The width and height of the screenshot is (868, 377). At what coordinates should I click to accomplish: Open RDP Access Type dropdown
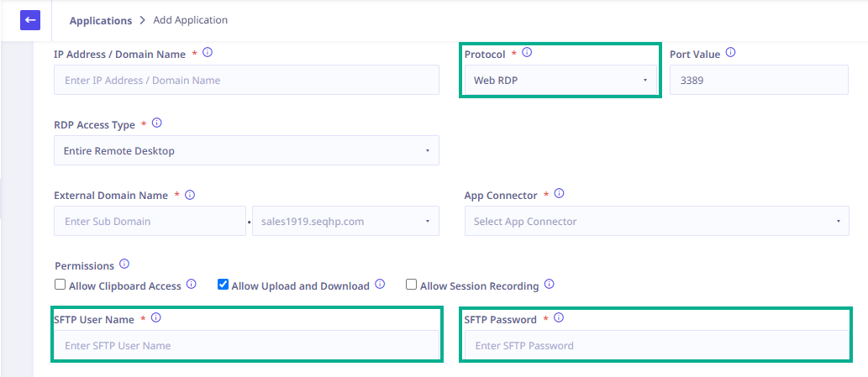[246, 150]
